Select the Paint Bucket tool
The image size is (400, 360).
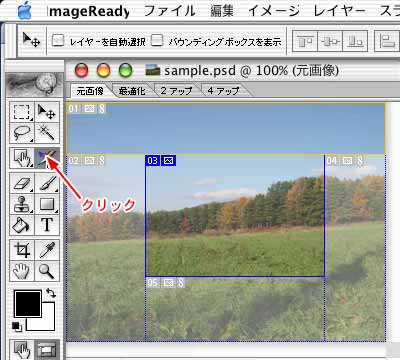pyautogui.click(x=22, y=225)
